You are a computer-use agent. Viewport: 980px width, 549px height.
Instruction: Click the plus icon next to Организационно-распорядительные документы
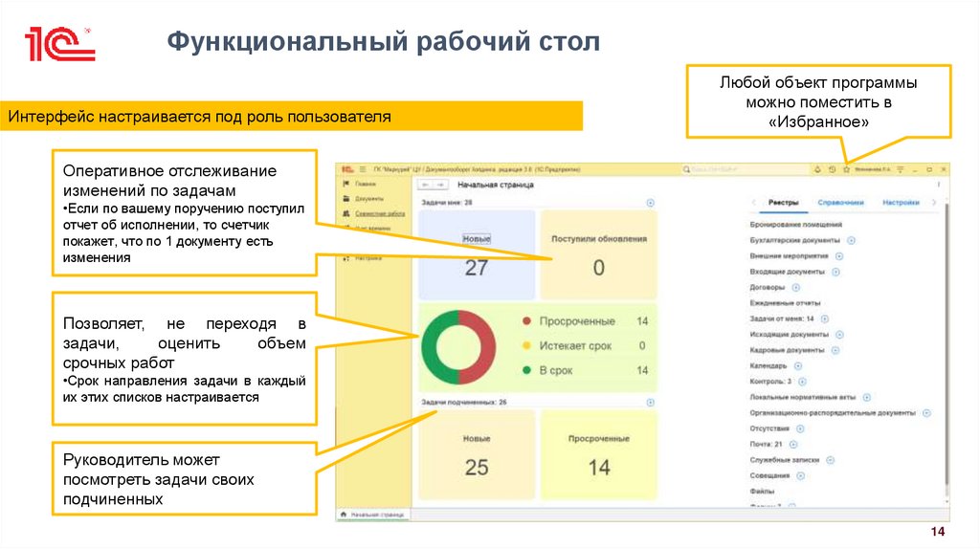pyautogui.click(x=926, y=413)
